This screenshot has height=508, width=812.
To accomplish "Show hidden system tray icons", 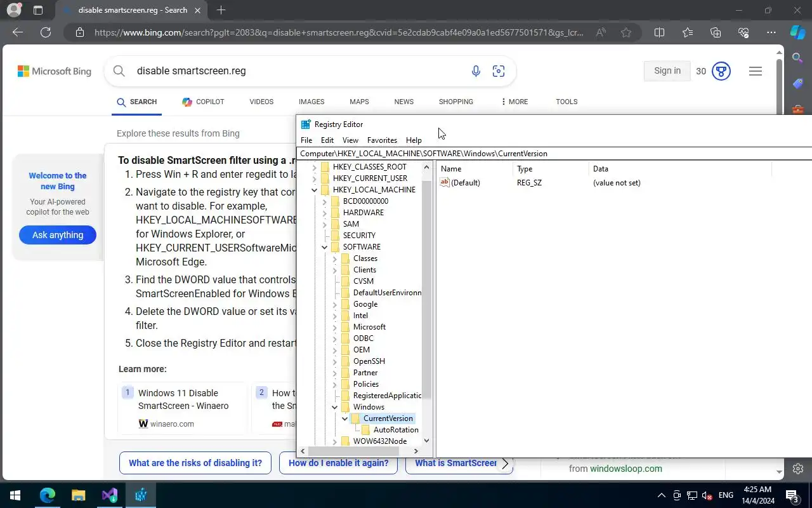I will click(x=661, y=495).
